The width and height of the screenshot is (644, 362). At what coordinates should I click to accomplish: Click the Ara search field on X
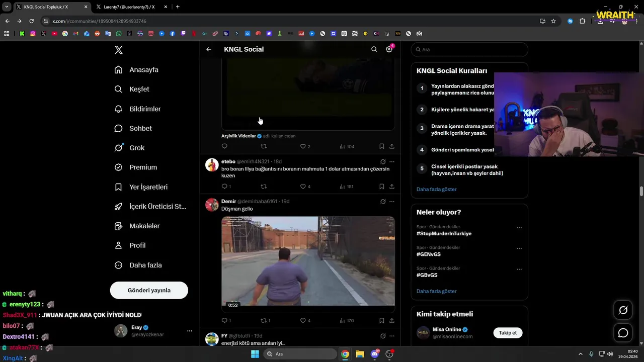469,49
